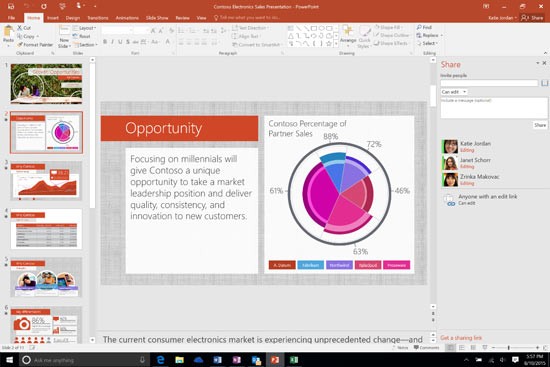Open the address book icon beside invite field
Image resolution: width=550 pixels, height=367 pixels.
tap(544, 83)
